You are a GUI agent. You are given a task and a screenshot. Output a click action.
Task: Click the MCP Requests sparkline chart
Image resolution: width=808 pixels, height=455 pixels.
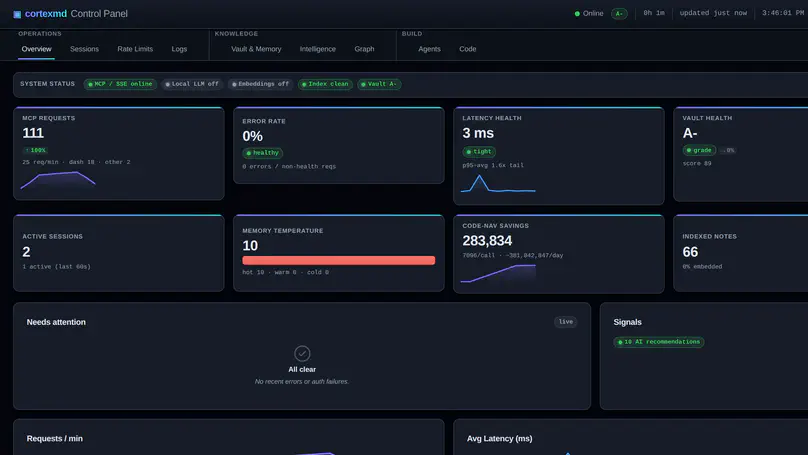[58, 180]
